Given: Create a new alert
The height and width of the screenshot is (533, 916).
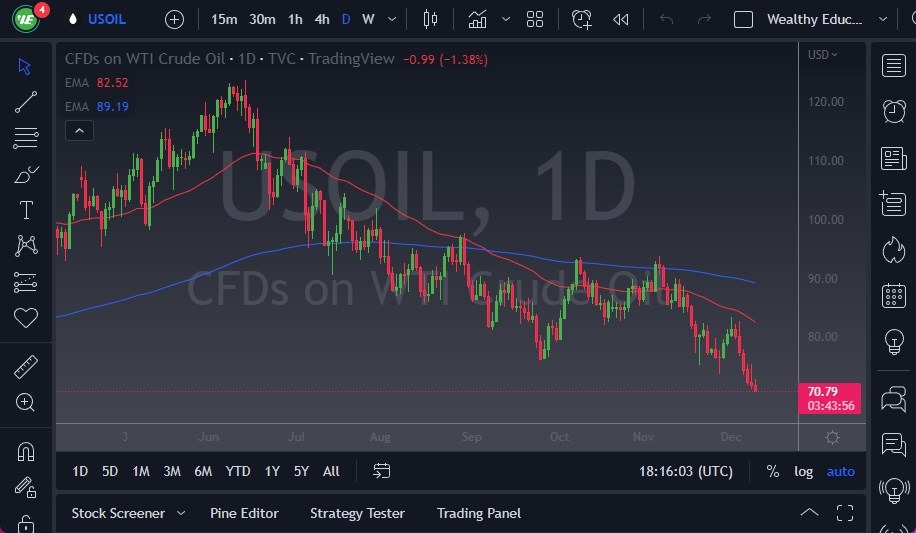Looking at the screenshot, I should 582,19.
